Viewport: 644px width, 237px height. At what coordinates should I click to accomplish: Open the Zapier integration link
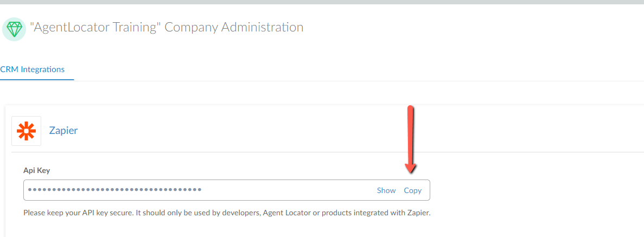tap(63, 131)
